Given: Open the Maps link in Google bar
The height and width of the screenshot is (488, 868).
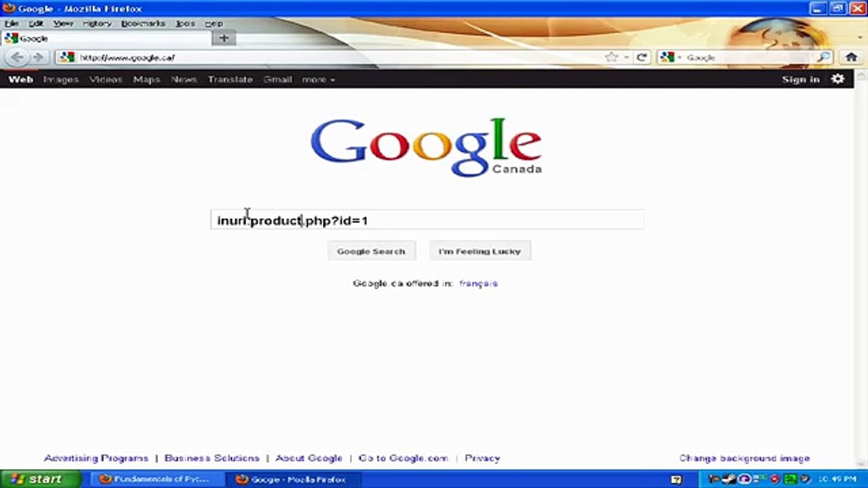Looking at the screenshot, I should (146, 79).
